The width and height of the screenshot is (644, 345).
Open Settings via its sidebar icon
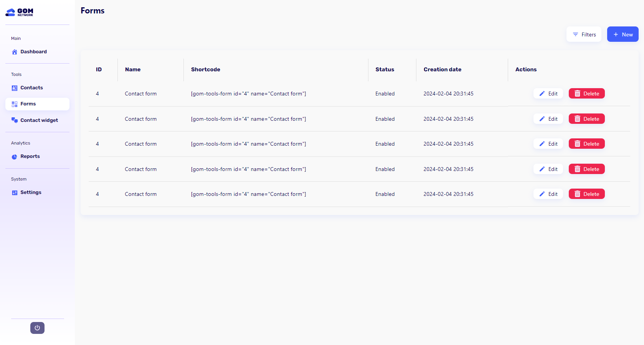15,192
